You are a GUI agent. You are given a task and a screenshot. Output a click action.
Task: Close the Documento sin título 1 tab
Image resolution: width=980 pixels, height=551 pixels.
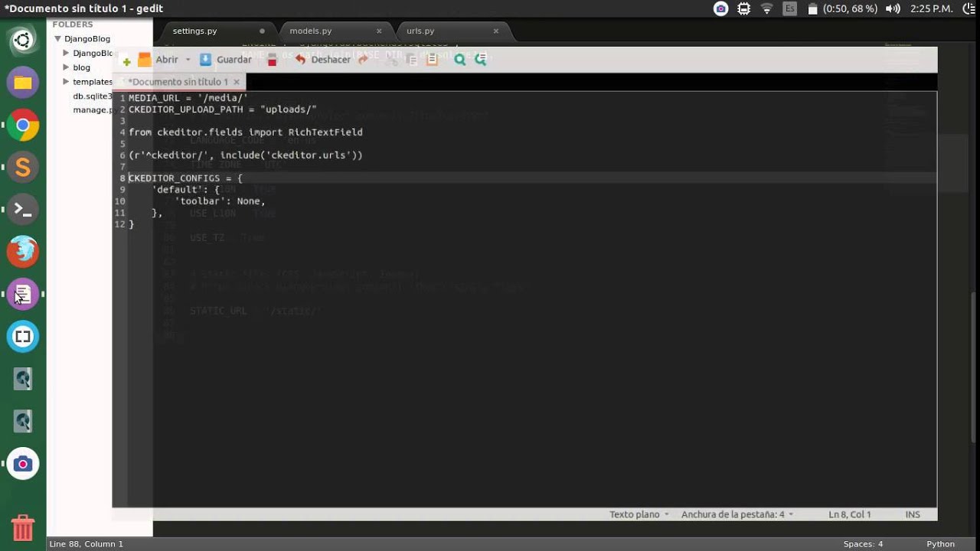(237, 81)
